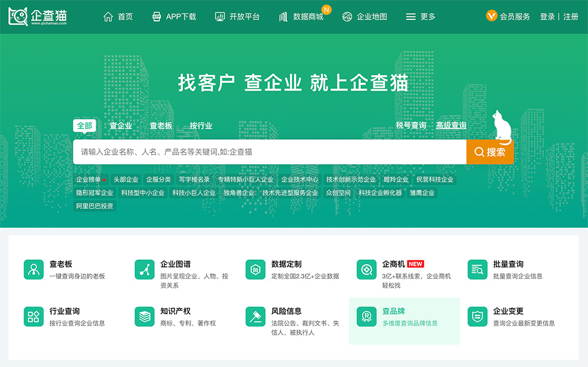Switch to the 查企业 search tab

point(119,125)
